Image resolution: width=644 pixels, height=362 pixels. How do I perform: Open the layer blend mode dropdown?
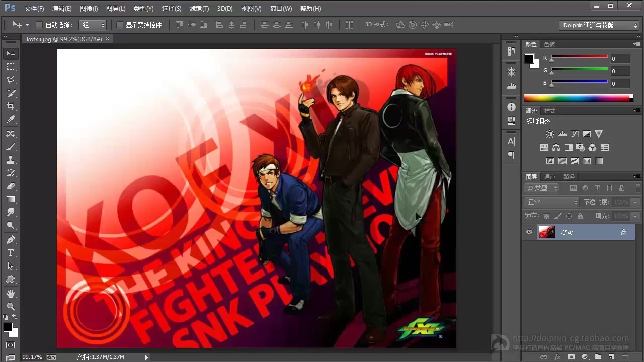[x=551, y=202]
